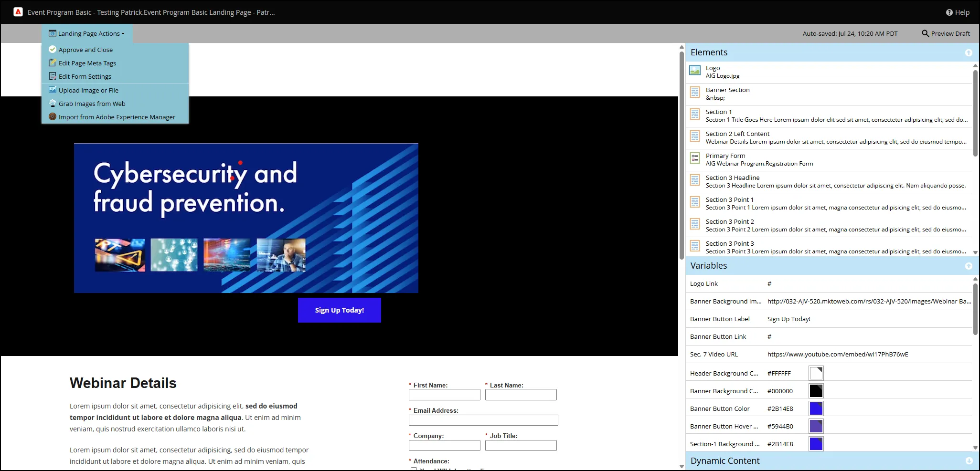Click the Landing Page Actions page icon
980x471 pixels.
[x=53, y=33]
